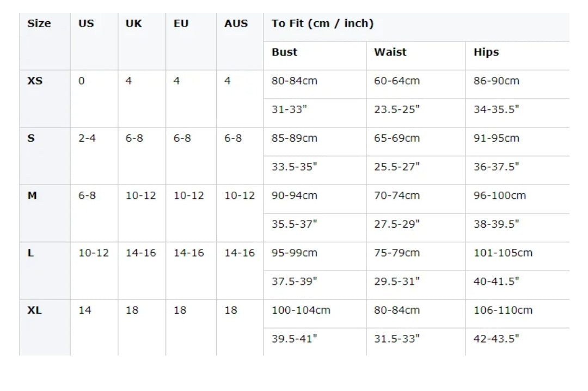
Task: Click the XL size row label
Action: pyautogui.click(x=34, y=310)
